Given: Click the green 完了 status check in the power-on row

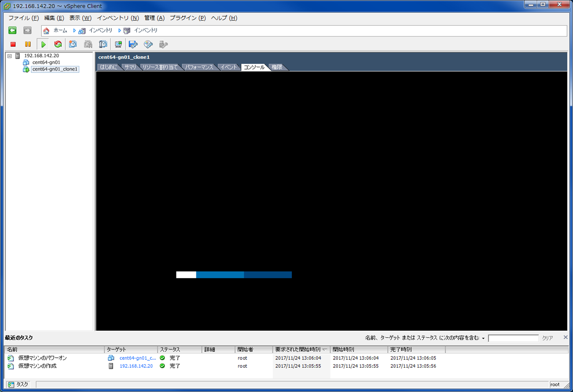Looking at the screenshot, I should [162, 358].
